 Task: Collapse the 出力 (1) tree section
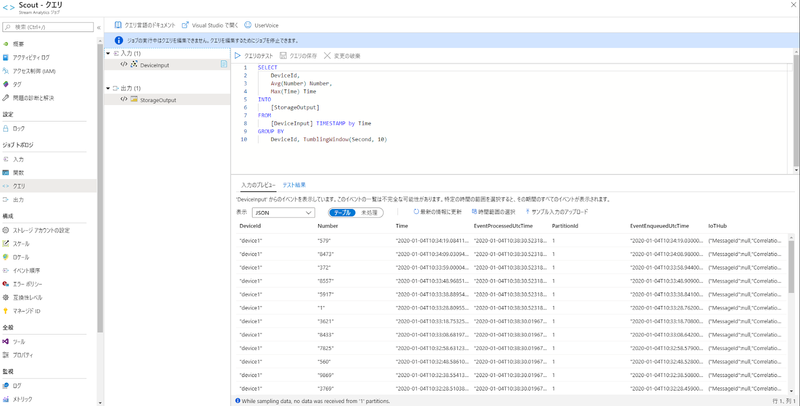(109, 88)
